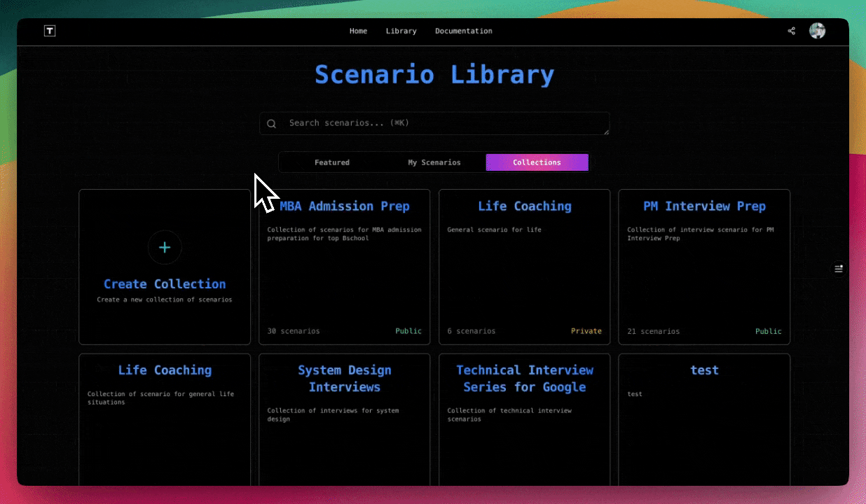The image size is (866, 504).
Task: Click the '30 scenarios' count text
Action: coord(294,331)
